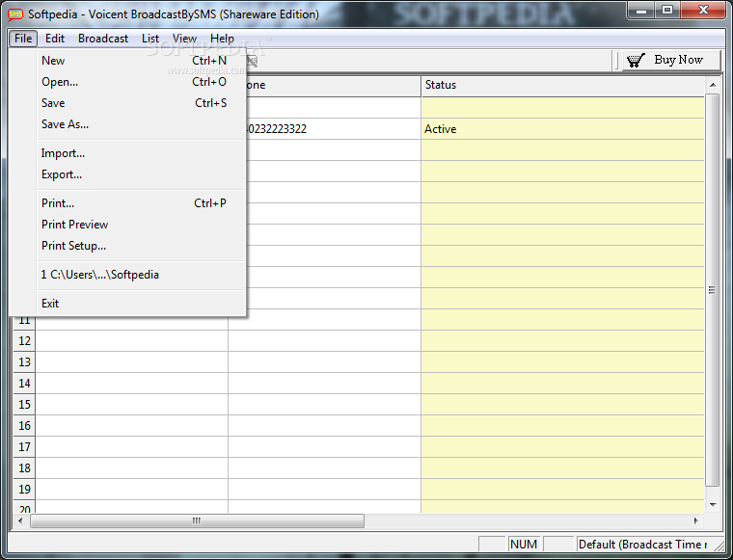Open the Edit menu

pyautogui.click(x=55, y=39)
